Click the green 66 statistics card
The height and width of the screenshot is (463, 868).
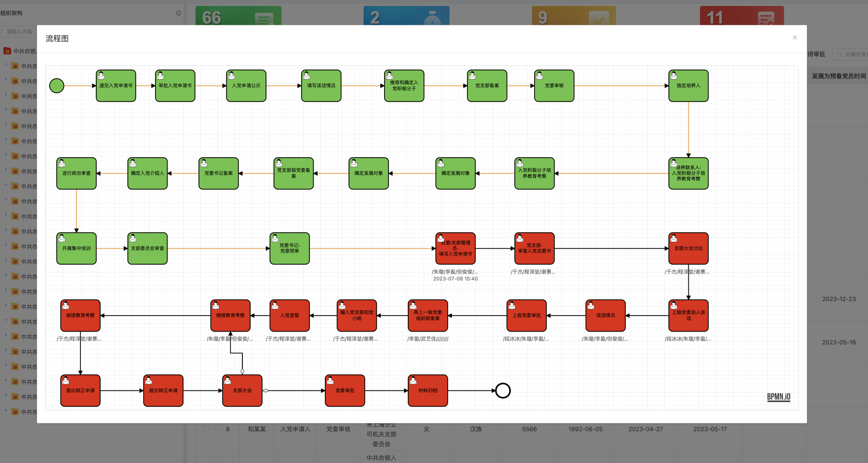point(238,15)
